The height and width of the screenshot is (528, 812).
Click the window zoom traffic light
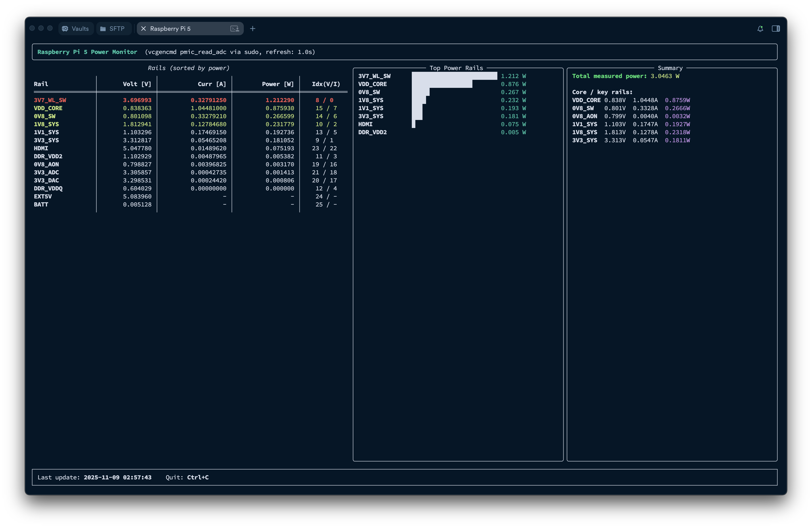click(50, 28)
